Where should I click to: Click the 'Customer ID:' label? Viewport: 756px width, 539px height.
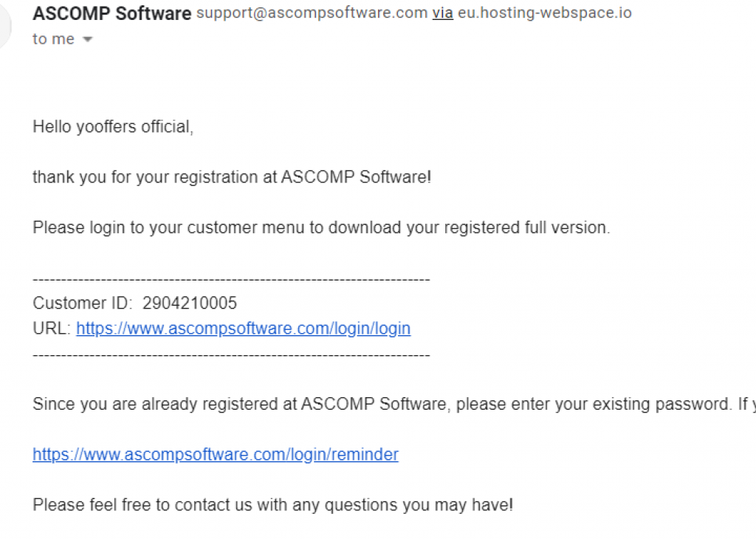coord(83,303)
